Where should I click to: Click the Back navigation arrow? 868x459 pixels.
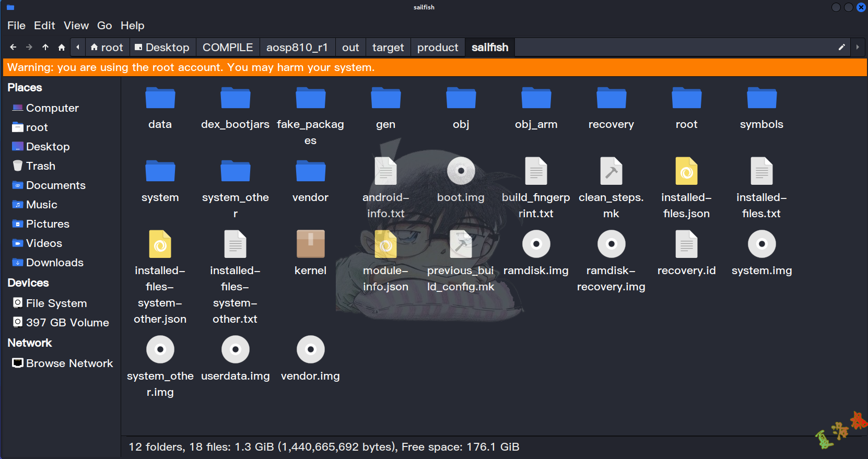pyautogui.click(x=13, y=48)
